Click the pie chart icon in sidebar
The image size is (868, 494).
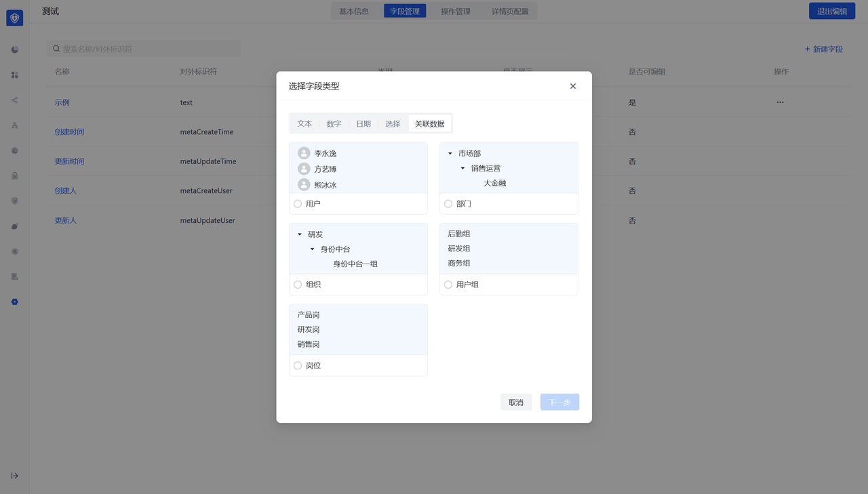click(x=15, y=49)
